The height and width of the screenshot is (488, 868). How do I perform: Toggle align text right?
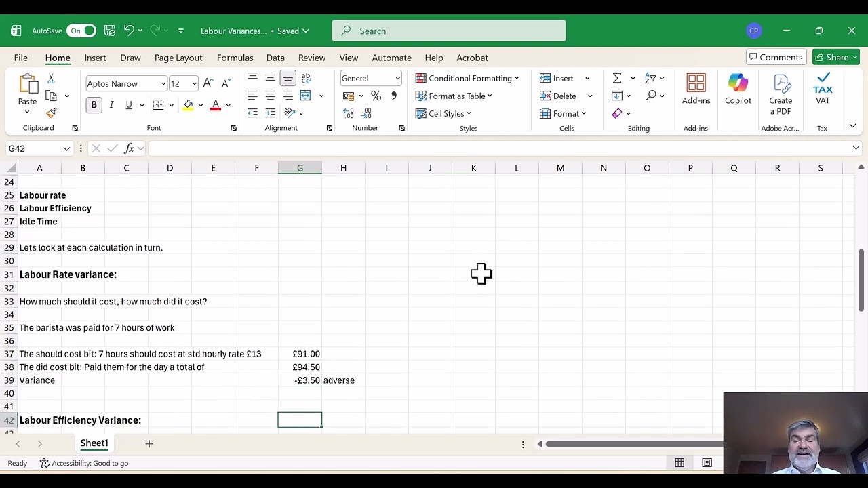(x=288, y=96)
